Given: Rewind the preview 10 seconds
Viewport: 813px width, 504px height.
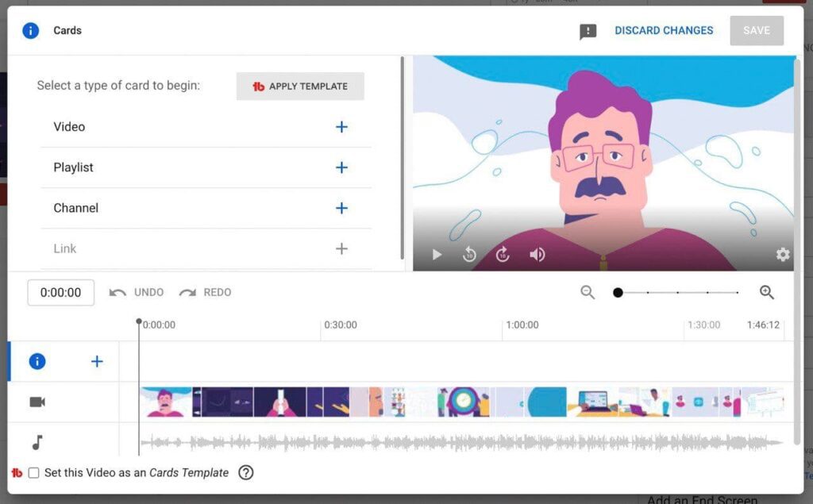Looking at the screenshot, I should 469,254.
